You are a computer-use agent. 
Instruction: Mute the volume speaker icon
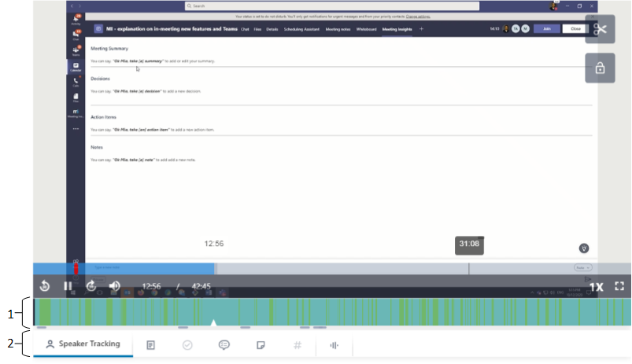(x=115, y=287)
